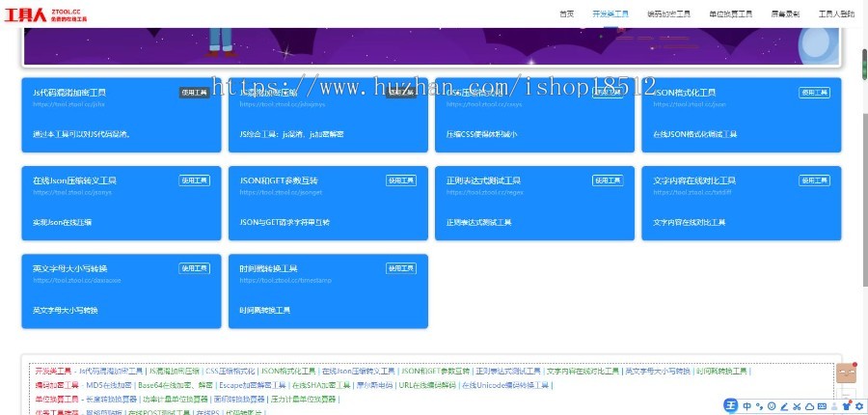Click the purple night-sky banner image

pyautogui.click(x=432, y=46)
